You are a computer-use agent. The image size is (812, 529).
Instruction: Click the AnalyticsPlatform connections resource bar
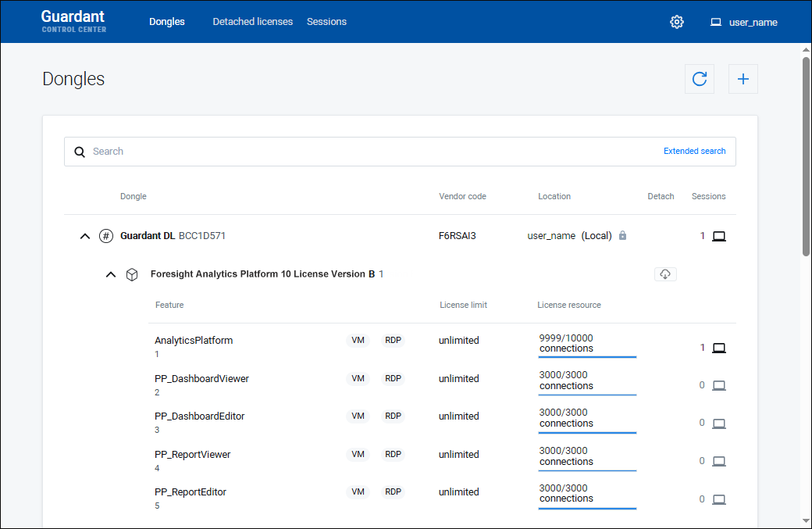pyautogui.click(x=587, y=356)
